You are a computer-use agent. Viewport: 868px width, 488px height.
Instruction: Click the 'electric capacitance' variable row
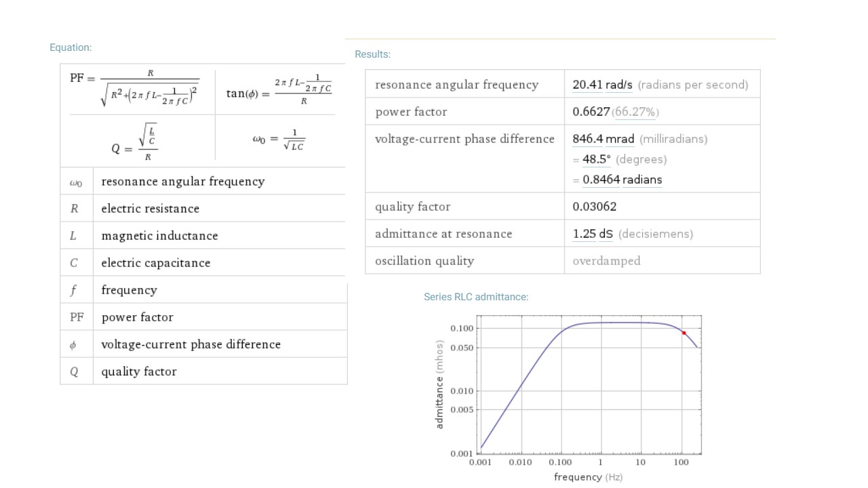(155, 263)
